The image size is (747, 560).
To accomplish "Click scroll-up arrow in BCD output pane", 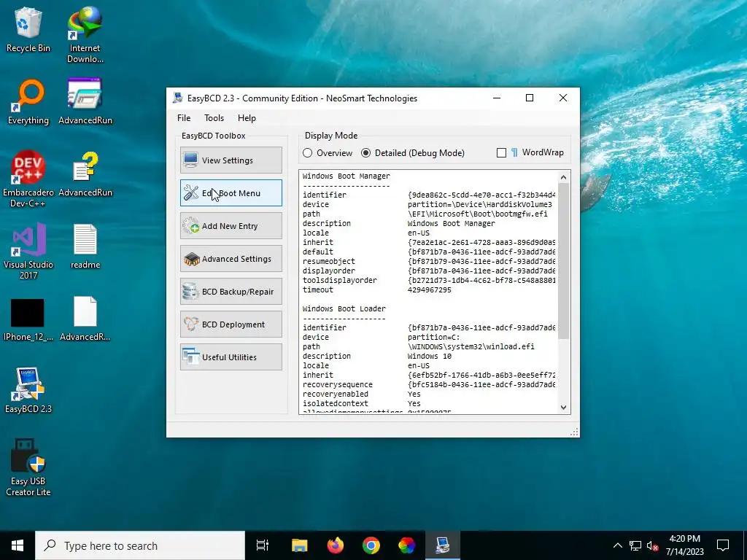I will pos(564,177).
